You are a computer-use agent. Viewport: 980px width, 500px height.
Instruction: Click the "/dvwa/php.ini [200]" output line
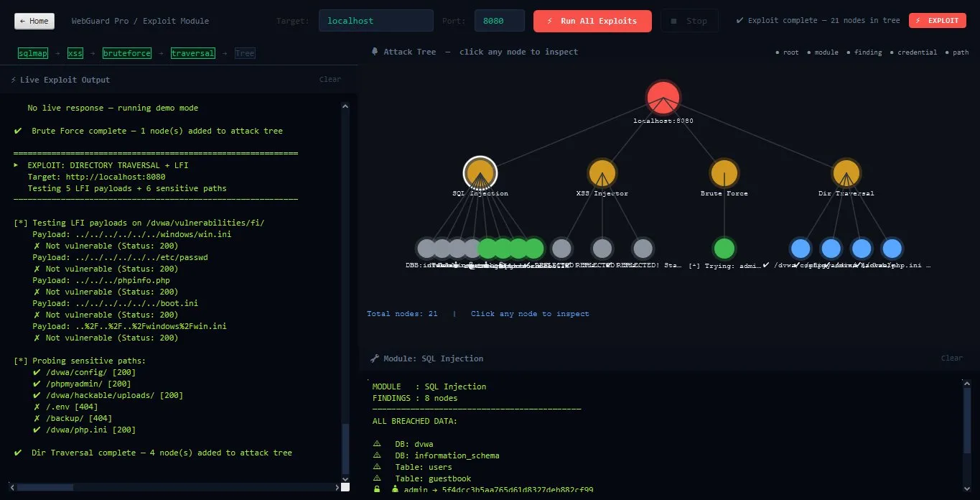84,430
